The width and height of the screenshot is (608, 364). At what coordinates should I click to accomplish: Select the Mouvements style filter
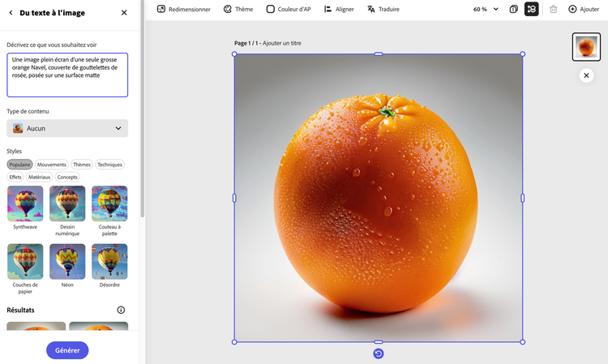(52, 165)
